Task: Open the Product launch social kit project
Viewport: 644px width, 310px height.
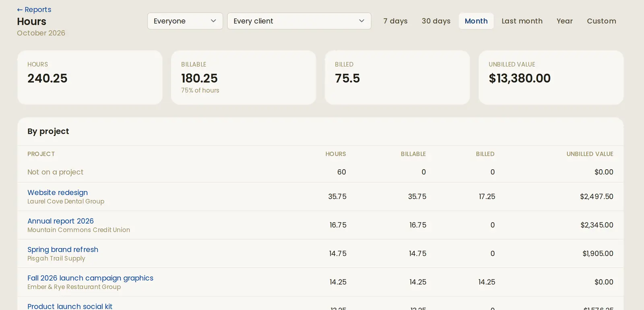Action: pyautogui.click(x=70, y=306)
